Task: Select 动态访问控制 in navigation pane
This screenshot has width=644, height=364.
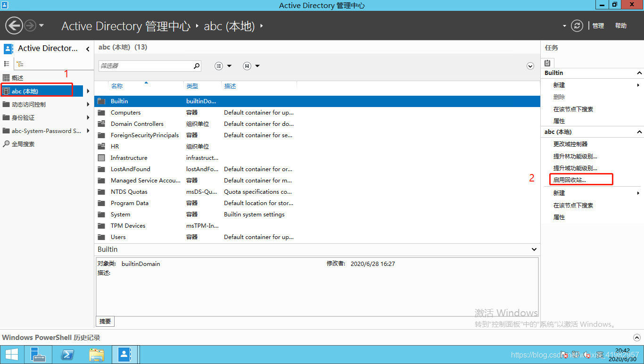Action: click(29, 104)
